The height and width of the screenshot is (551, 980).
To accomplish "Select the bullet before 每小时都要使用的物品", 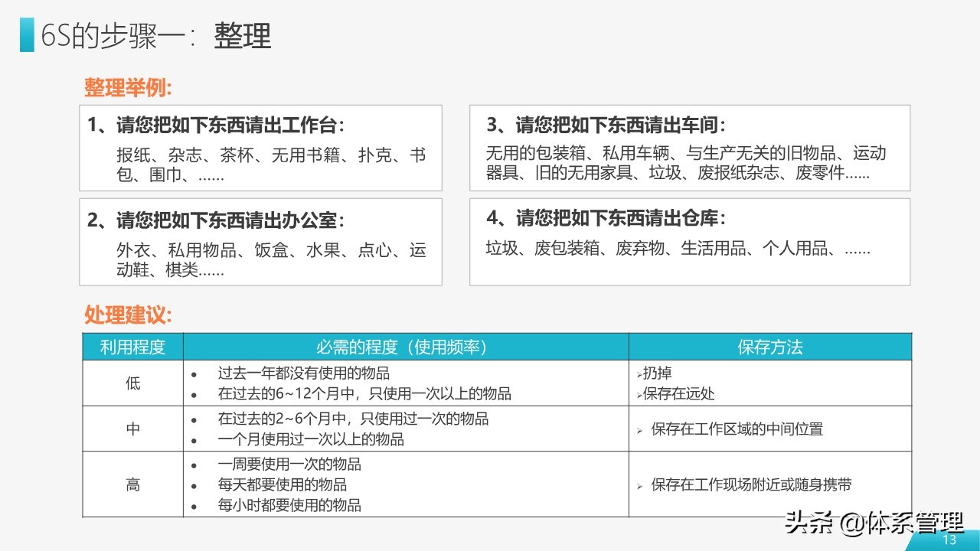I will [x=194, y=505].
